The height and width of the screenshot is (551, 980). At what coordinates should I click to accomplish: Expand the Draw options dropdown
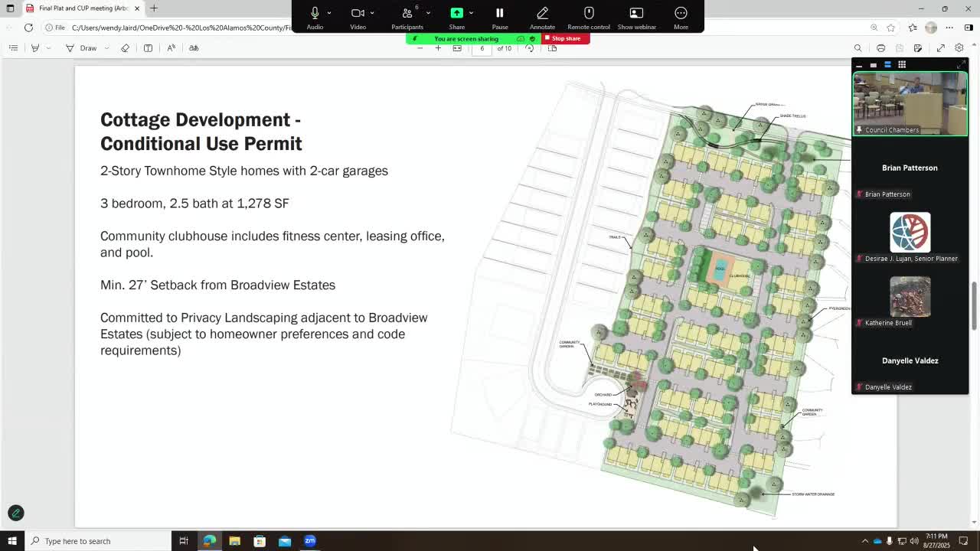[106, 48]
